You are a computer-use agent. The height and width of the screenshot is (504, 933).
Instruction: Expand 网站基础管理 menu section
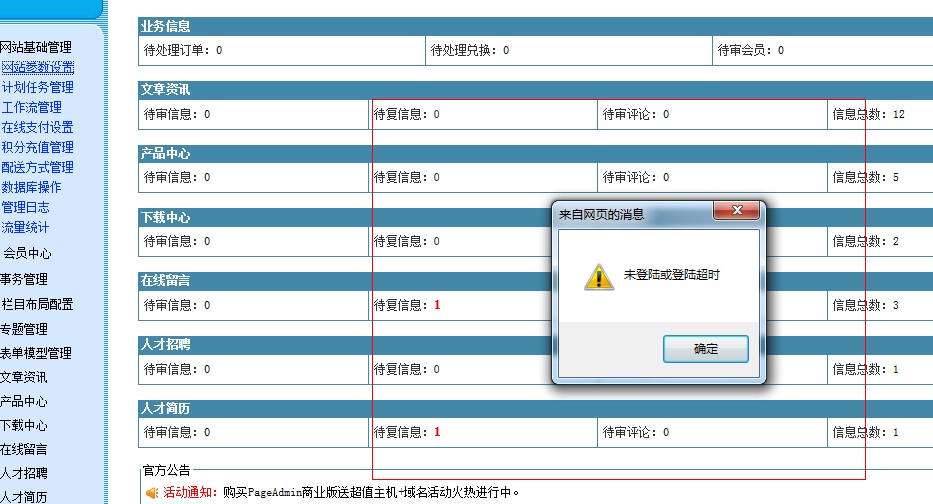[35, 47]
